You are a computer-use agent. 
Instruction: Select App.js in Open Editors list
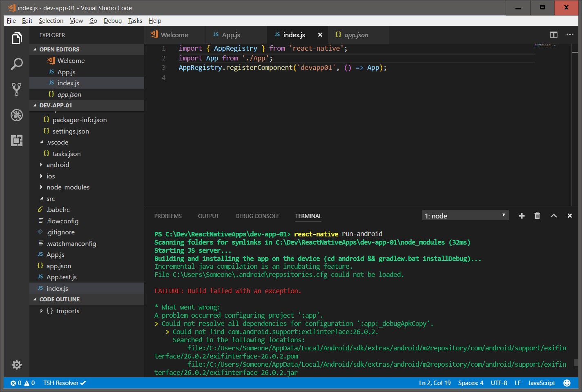87,72
